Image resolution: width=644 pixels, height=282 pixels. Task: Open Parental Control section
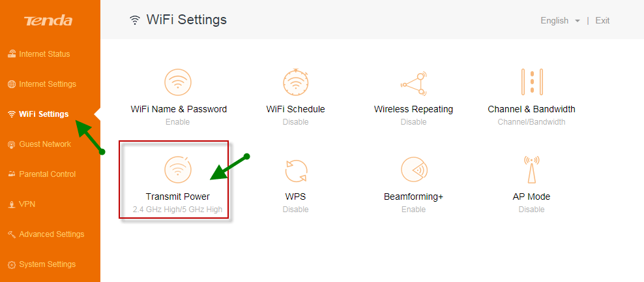tap(42, 174)
